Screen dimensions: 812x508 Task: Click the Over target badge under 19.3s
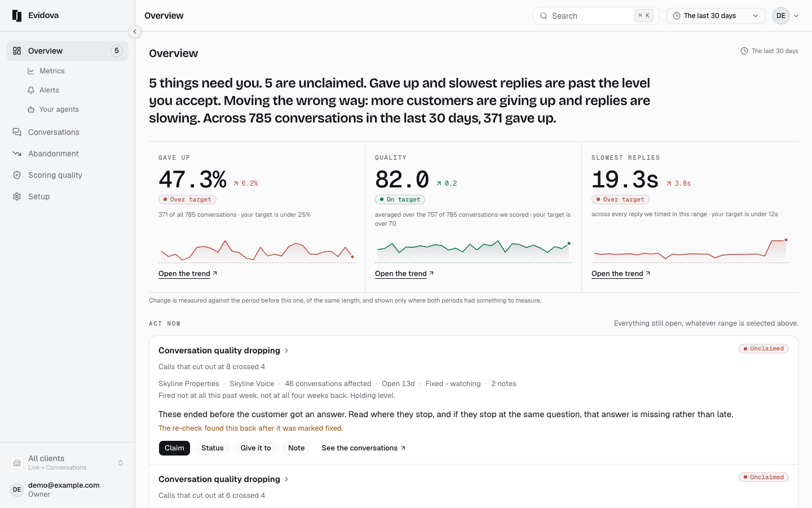point(620,199)
